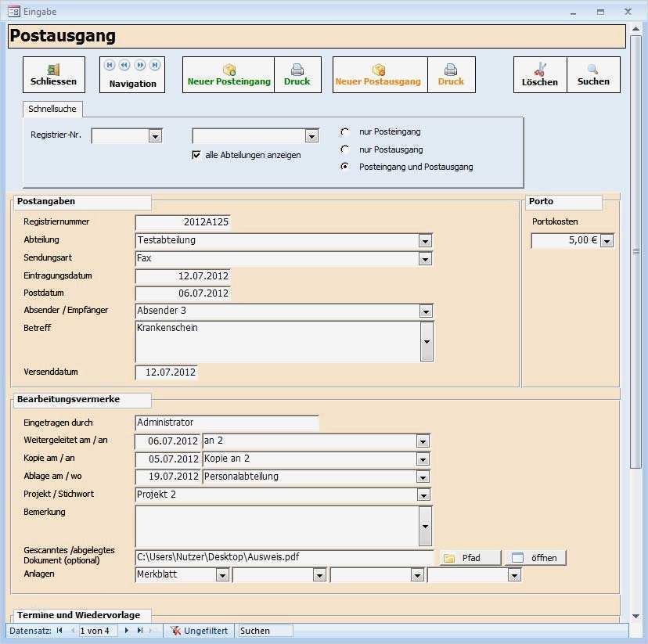The image size is (648, 644).
Task: Click the Ablage am date field 19.07.2012
Action: click(167, 477)
